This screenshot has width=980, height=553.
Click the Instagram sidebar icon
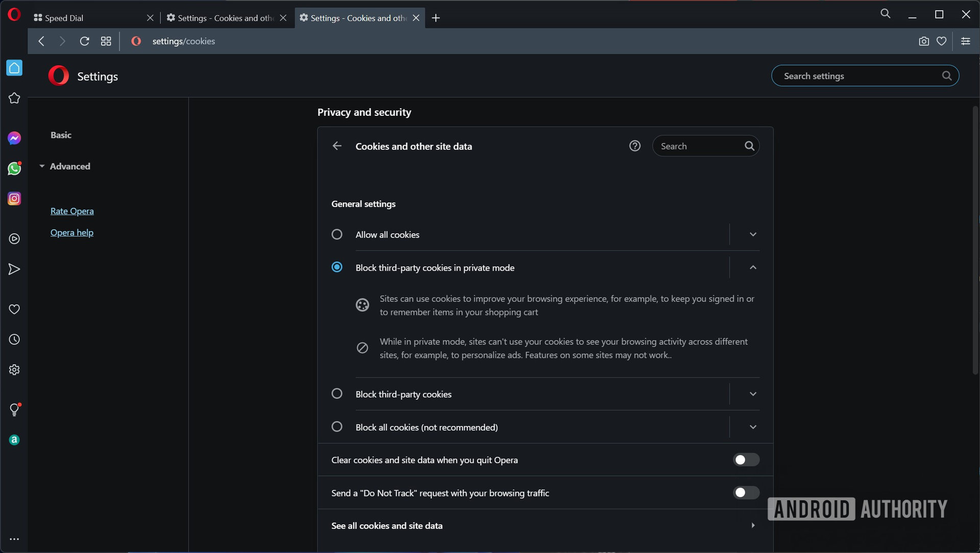click(x=14, y=199)
